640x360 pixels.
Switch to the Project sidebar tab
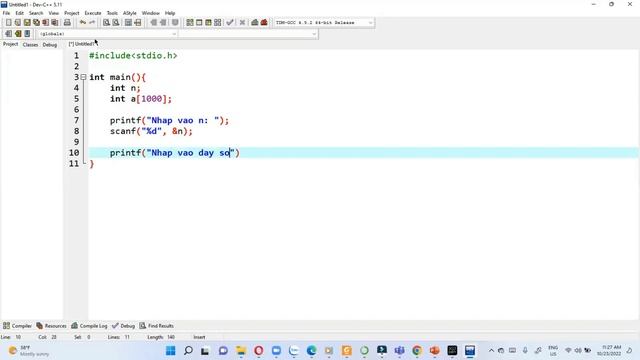pyautogui.click(x=11, y=44)
